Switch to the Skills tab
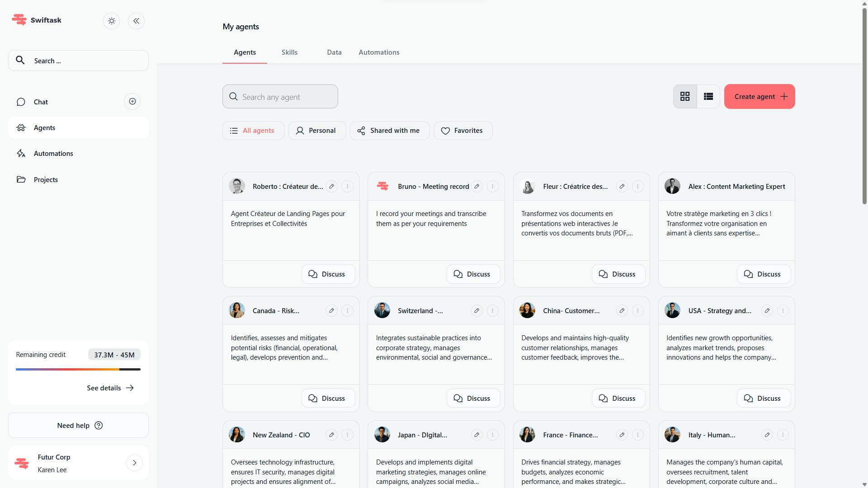The image size is (868, 488). pyautogui.click(x=289, y=52)
